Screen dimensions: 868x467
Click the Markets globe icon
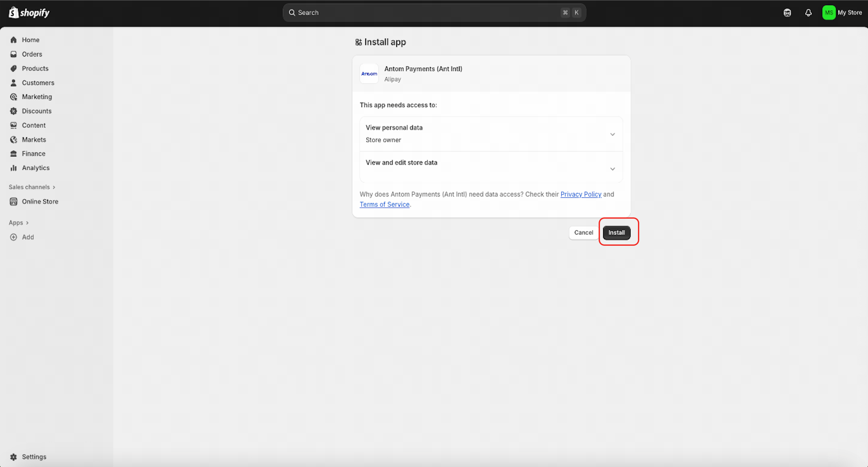14,140
